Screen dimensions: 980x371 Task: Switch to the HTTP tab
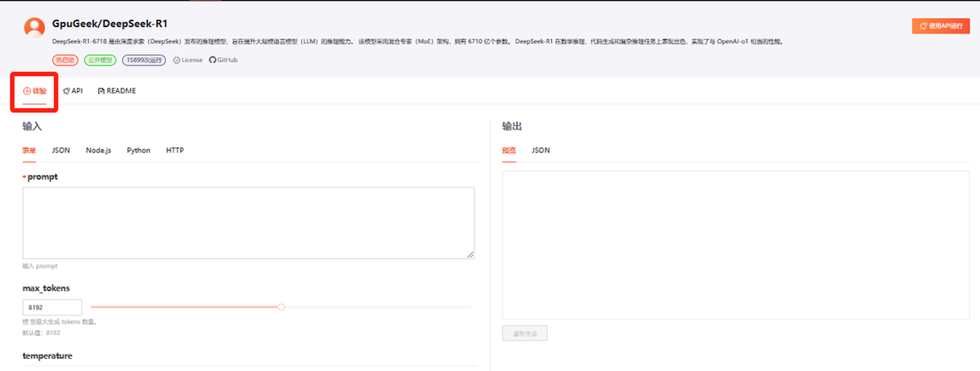[175, 151]
